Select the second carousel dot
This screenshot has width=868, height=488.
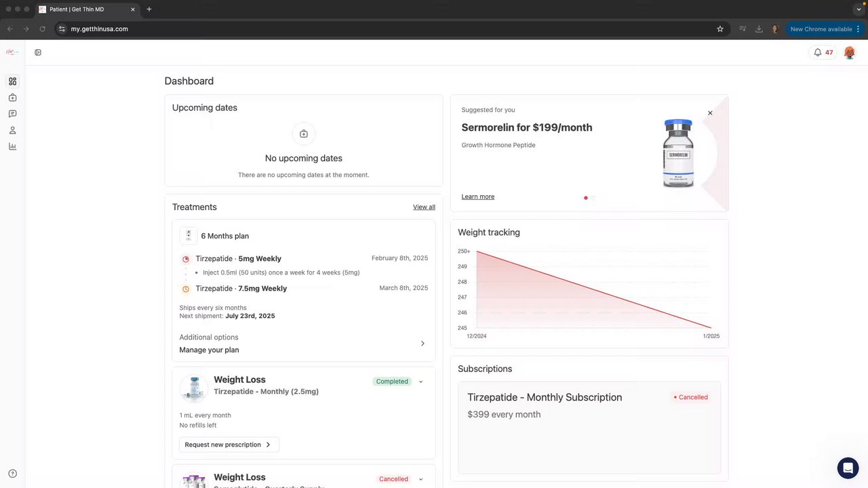pos(593,198)
